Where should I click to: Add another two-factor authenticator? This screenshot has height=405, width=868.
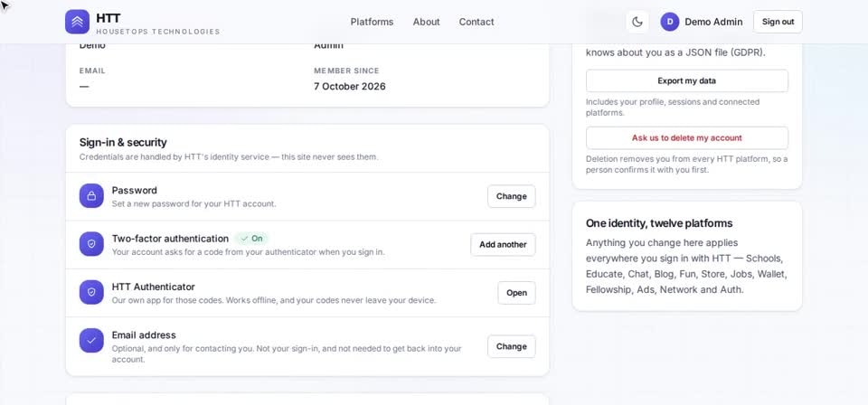(x=504, y=244)
